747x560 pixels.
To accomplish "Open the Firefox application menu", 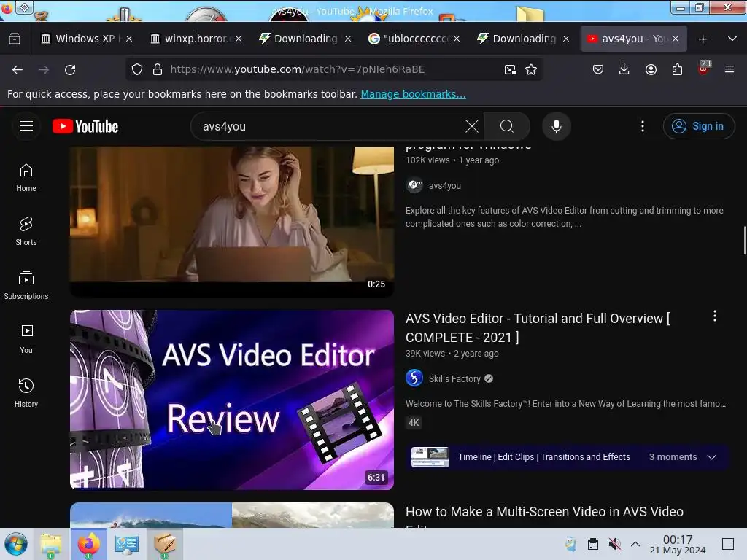I will (x=729, y=69).
